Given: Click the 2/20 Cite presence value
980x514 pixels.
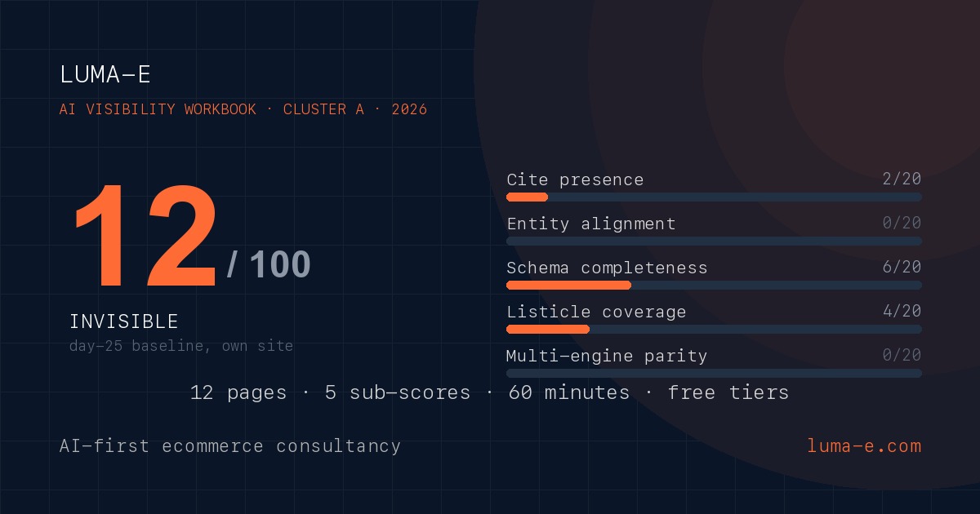Looking at the screenshot, I should (902, 179).
